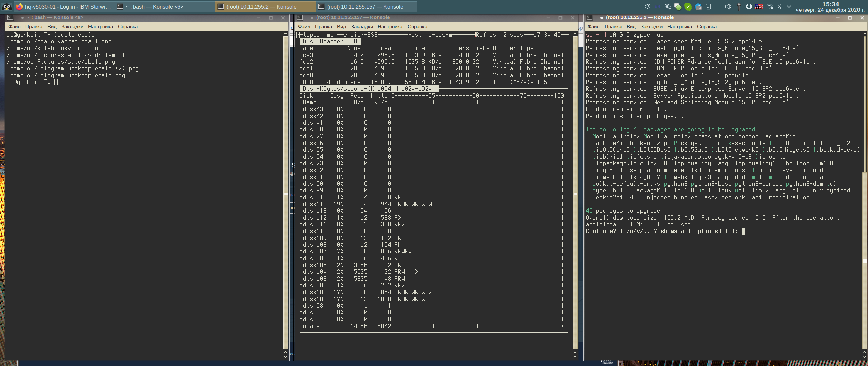Image resolution: width=868 pixels, height=366 pixels.
Task: Click Konsole window icon of bash <6> titlebar
Action: 11,18
